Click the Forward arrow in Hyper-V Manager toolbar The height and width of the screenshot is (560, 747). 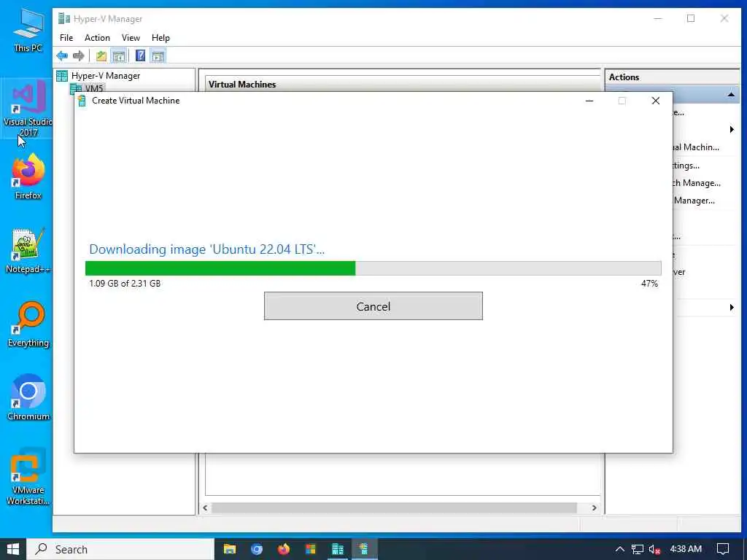coord(79,55)
